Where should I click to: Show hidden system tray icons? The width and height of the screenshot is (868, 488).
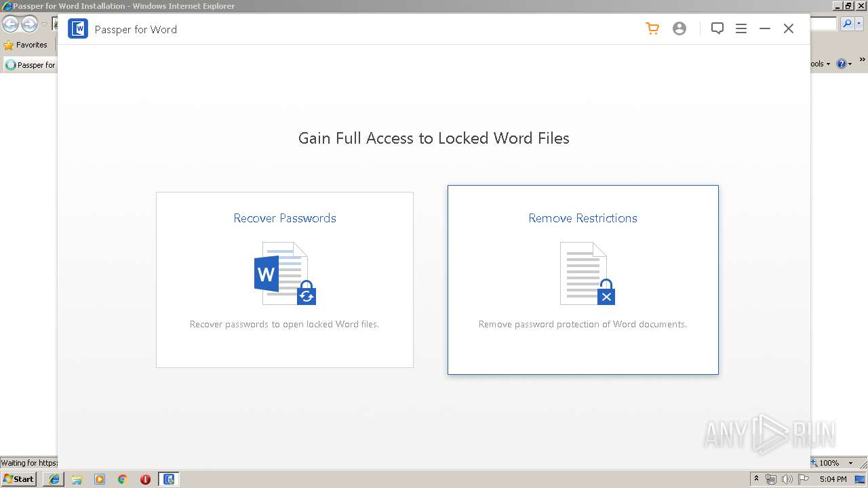tap(757, 479)
